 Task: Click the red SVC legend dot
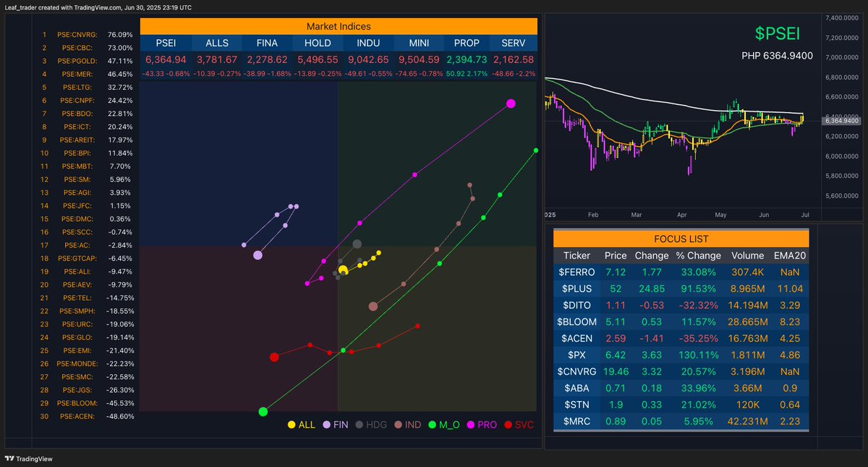pos(508,425)
